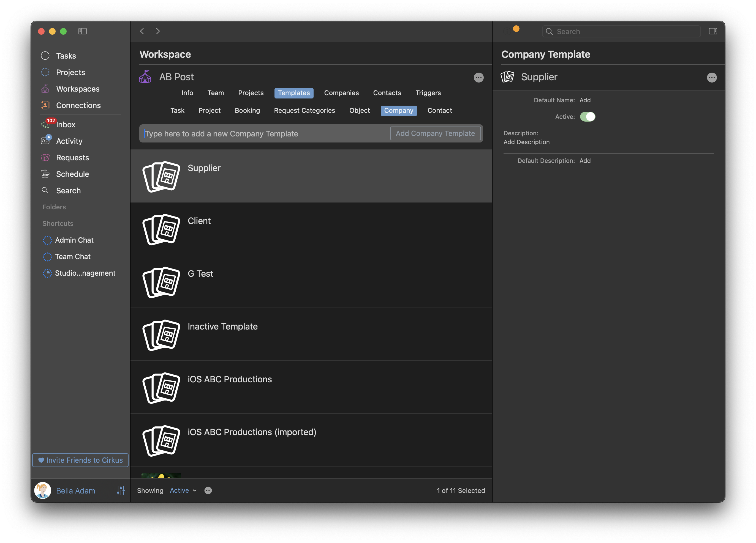Open user settings sliders icon
This screenshot has height=543, width=756.
click(x=121, y=490)
